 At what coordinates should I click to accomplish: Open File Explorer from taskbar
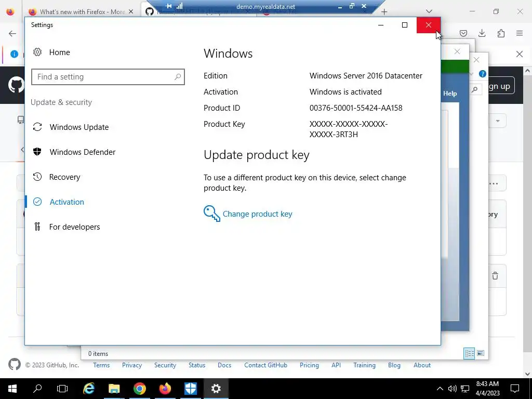pyautogui.click(x=114, y=389)
